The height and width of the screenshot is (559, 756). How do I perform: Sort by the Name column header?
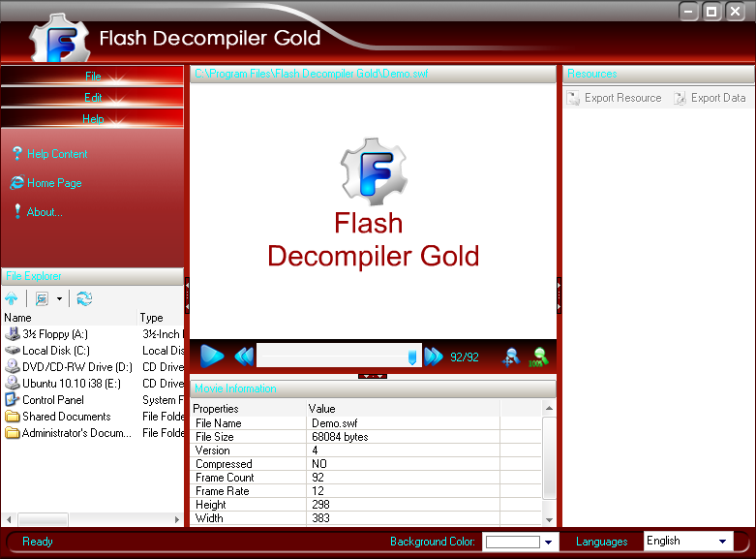click(x=70, y=318)
